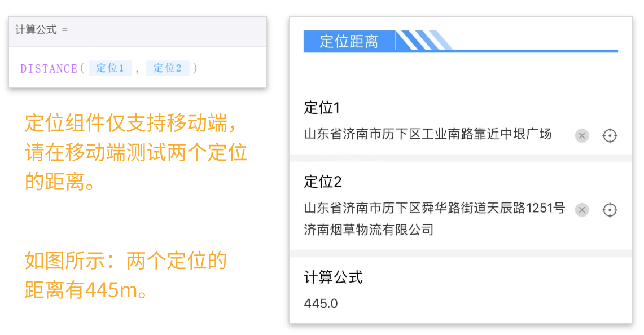Clear the 定位2 address with the X icon
Viewport: 644px width, 335px height.
(582, 210)
